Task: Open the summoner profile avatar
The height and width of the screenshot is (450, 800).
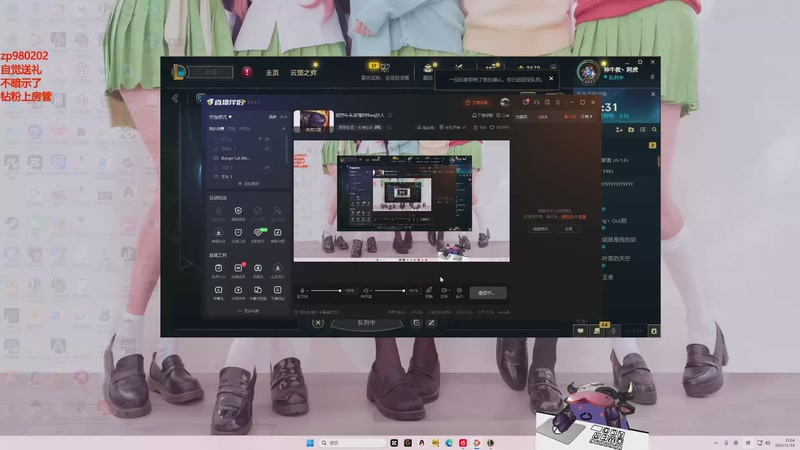Action: (588, 71)
